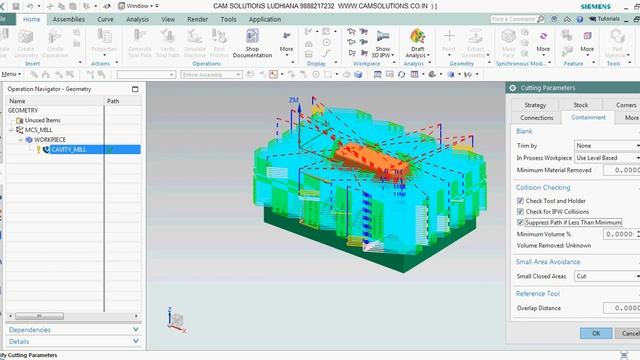Switch to the Strategy tab
640x360 pixels.
(535, 105)
